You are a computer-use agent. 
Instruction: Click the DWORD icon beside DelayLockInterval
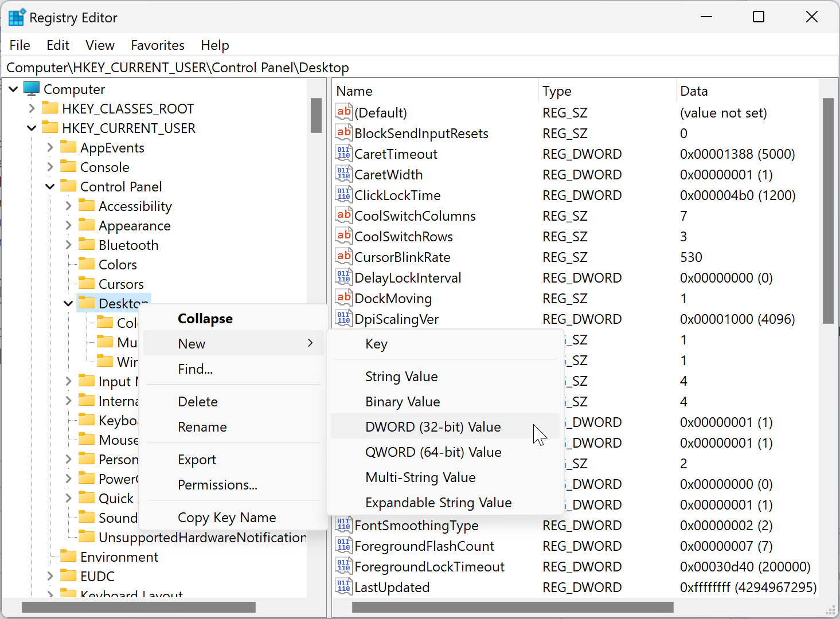[x=343, y=277]
